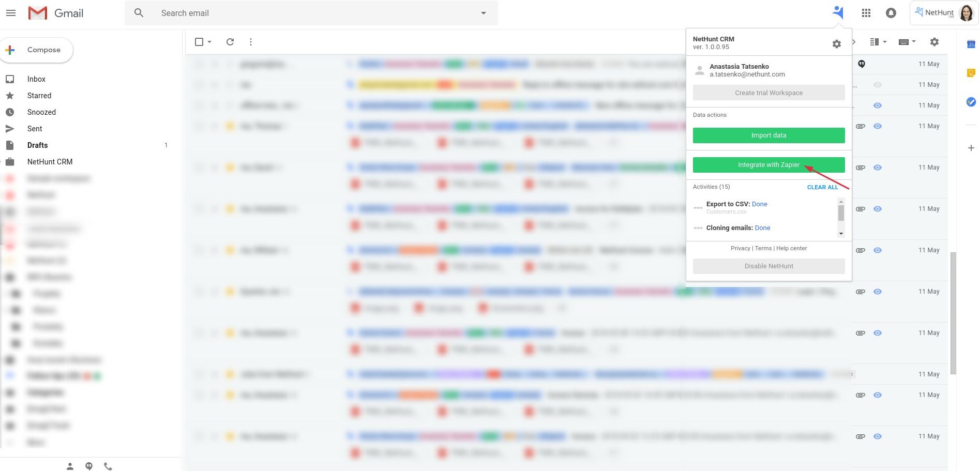Refresh the mail list

point(230,42)
